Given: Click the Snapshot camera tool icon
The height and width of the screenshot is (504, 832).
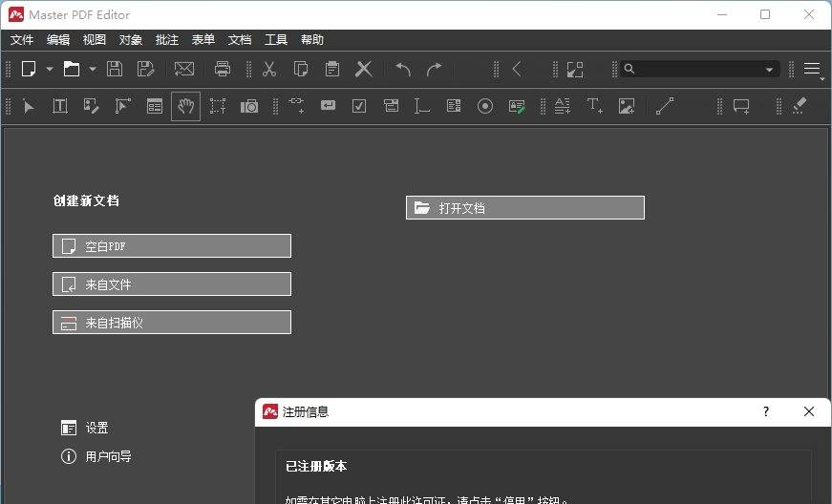Looking at the screenshot, I should coord(249,106).
